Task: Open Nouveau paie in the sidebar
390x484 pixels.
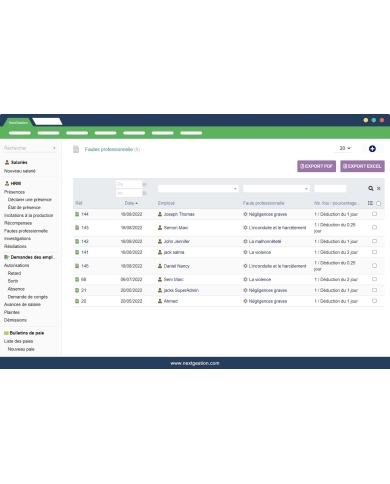Action: click(x=21, y=349)
